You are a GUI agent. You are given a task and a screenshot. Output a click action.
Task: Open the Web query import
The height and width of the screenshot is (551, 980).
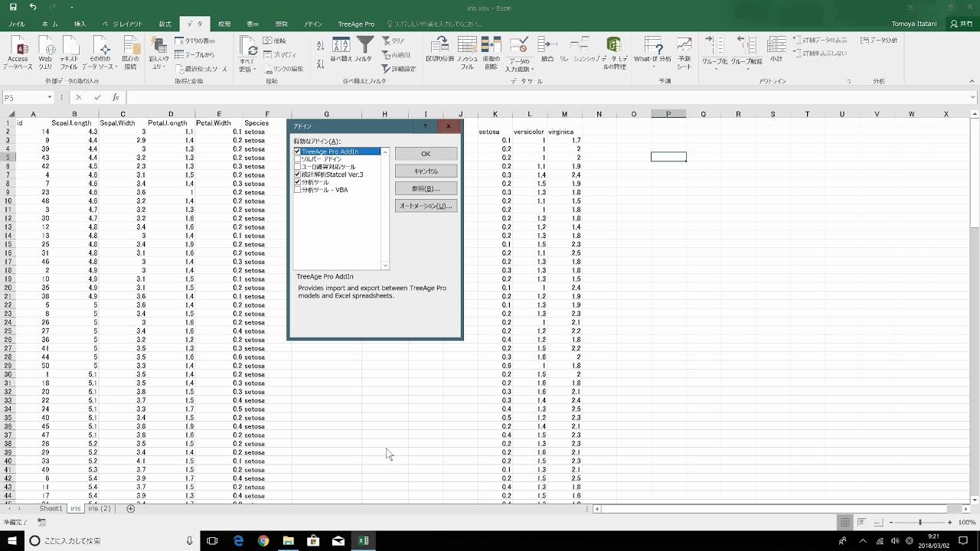(x=45, y=54)
